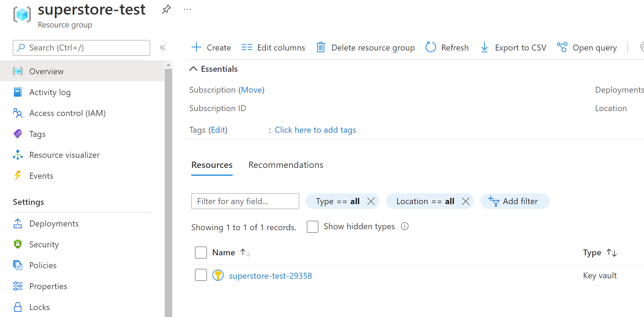Click the Policies document icon

18,265
